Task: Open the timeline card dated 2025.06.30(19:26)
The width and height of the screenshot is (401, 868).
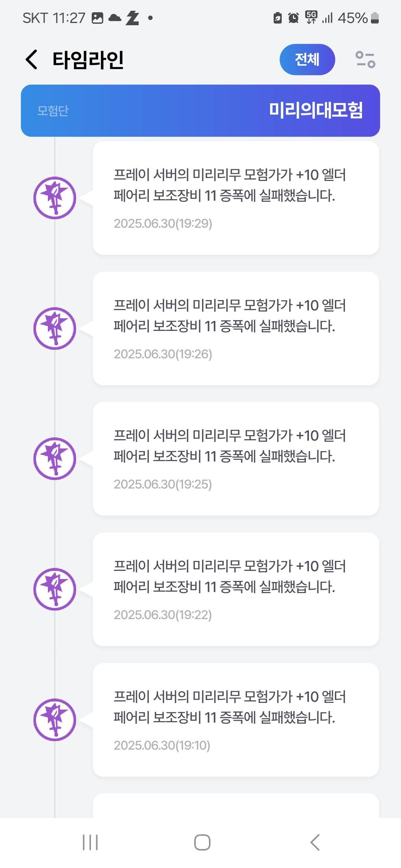Action: pos(236,328)
